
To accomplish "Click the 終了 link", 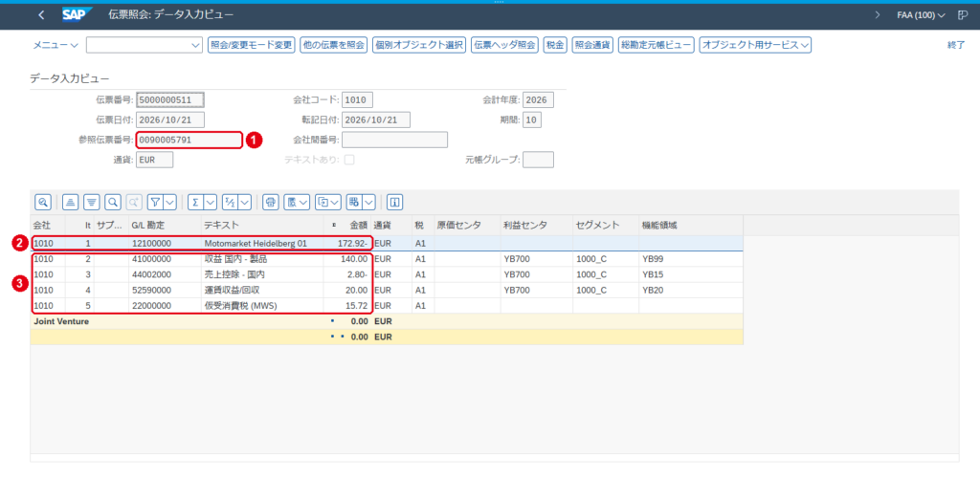I will pos(956,45).
